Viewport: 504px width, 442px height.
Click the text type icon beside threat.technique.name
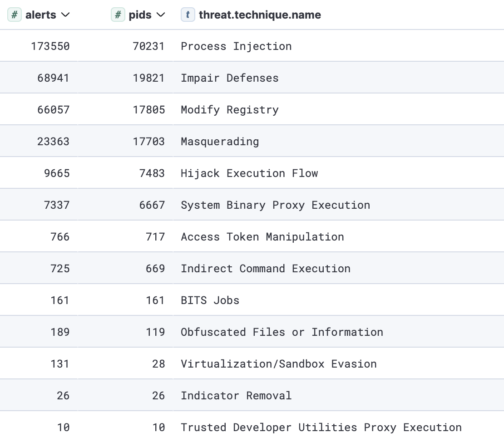tap(188, 15)
